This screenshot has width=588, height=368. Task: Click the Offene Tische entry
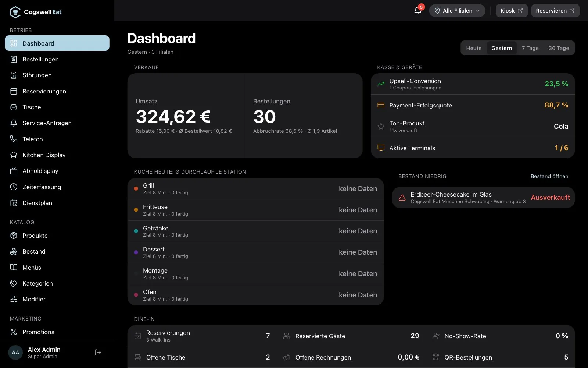[x=202, y=357]
